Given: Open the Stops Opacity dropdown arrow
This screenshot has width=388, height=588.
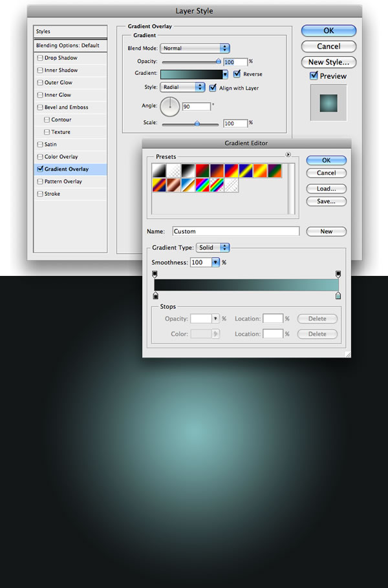Looking at the screenshot, I should (x=215, y=319).
